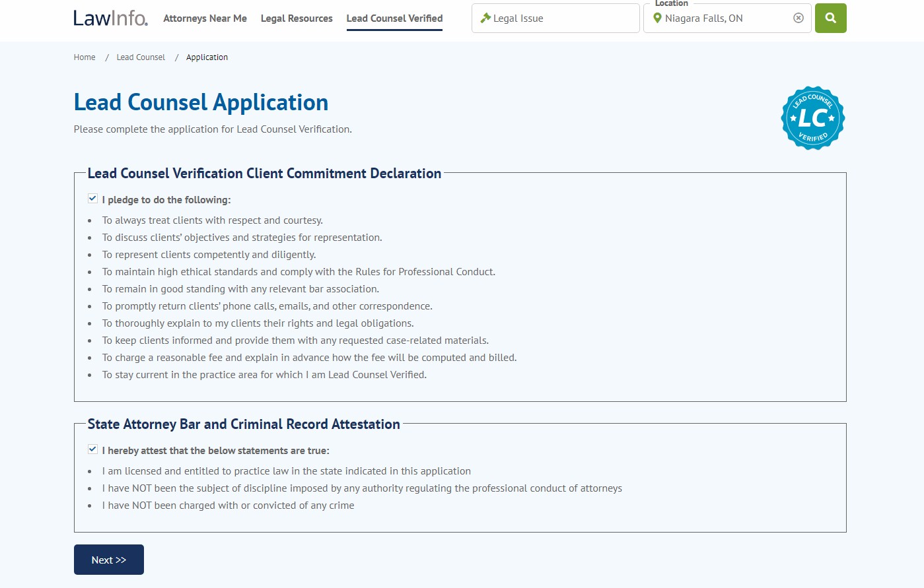Uncheck the 'I pledge to do the following' checkbox
This screenshot has width=924, height=588.
[x=92, y=199]
